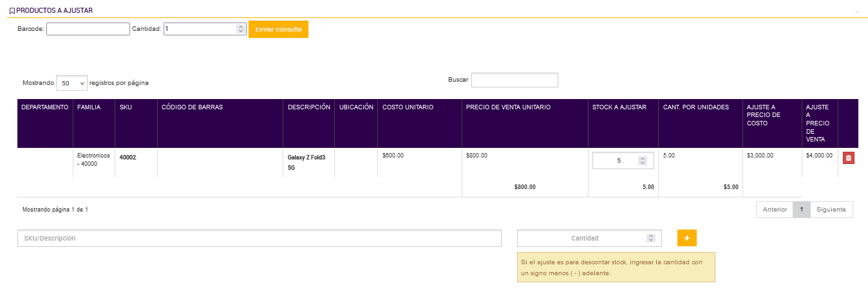Click the Buscar search box
Viewport: 868px width, 299px height.
[x=514, y=80]
